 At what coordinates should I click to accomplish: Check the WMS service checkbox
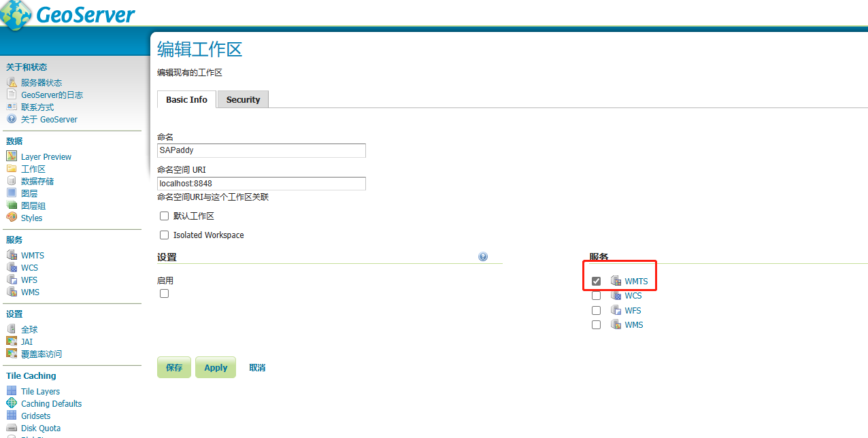[x=597, y=324]
